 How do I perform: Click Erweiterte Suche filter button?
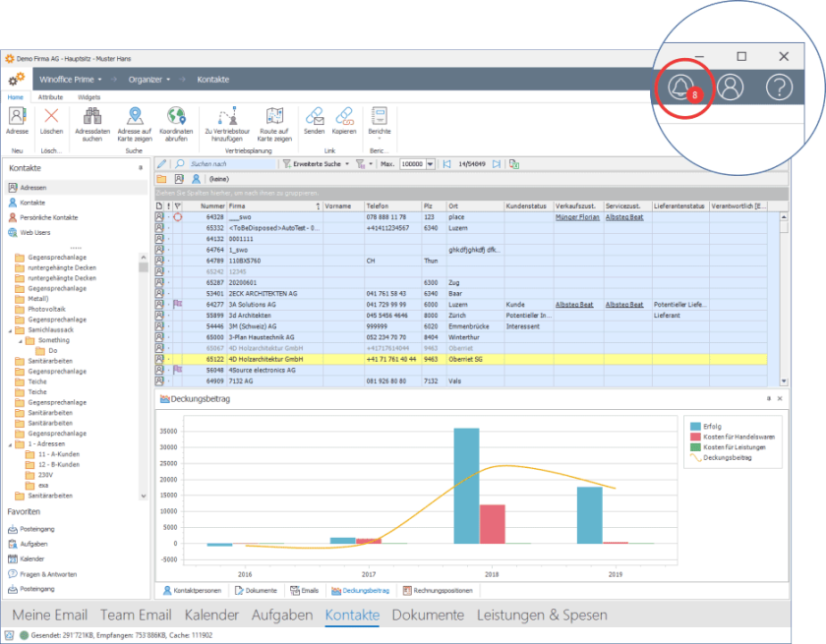tap(312, 164)
